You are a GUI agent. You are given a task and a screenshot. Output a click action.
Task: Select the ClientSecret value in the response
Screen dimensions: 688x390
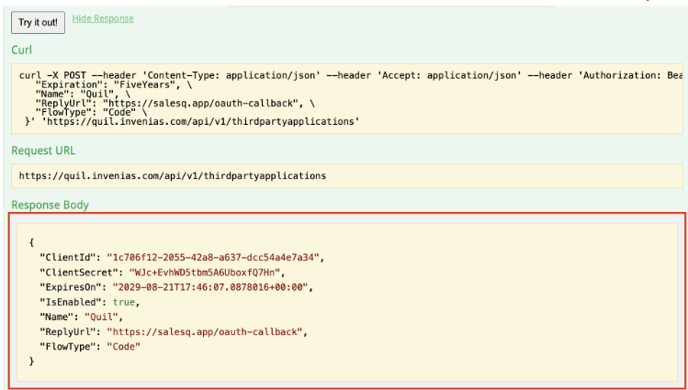[x=205, y=272]
